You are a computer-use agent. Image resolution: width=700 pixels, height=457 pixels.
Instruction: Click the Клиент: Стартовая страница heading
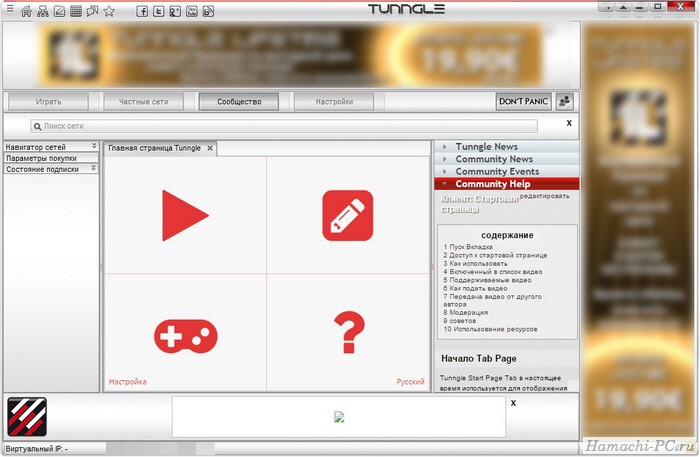pos(479,204)
